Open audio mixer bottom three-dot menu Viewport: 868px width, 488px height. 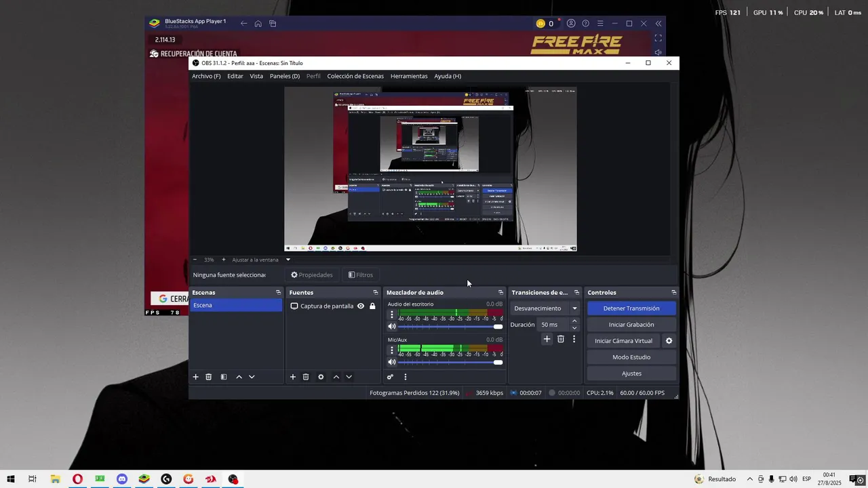[406, 377]
